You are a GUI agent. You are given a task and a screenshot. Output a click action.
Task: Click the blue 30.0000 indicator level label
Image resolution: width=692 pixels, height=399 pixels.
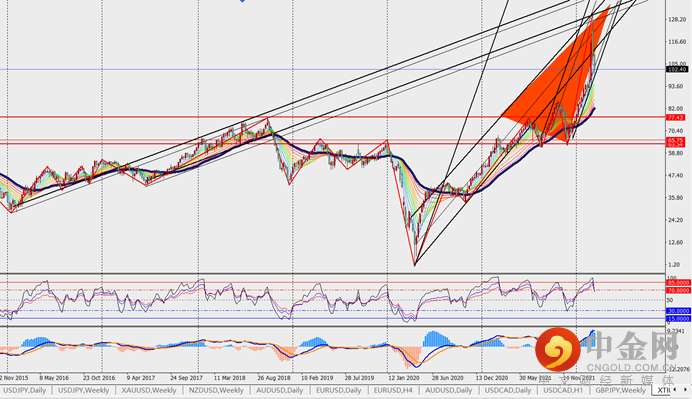[x=678, y=311]
